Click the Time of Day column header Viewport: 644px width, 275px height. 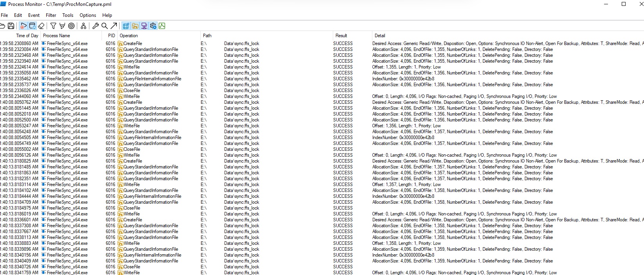tap(20, 36)
